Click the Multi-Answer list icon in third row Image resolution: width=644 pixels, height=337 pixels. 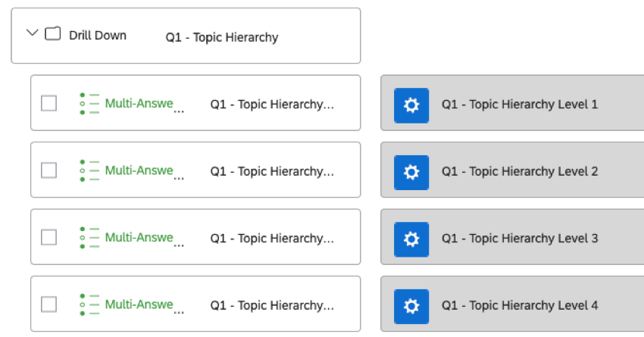(x=89, y=238)
